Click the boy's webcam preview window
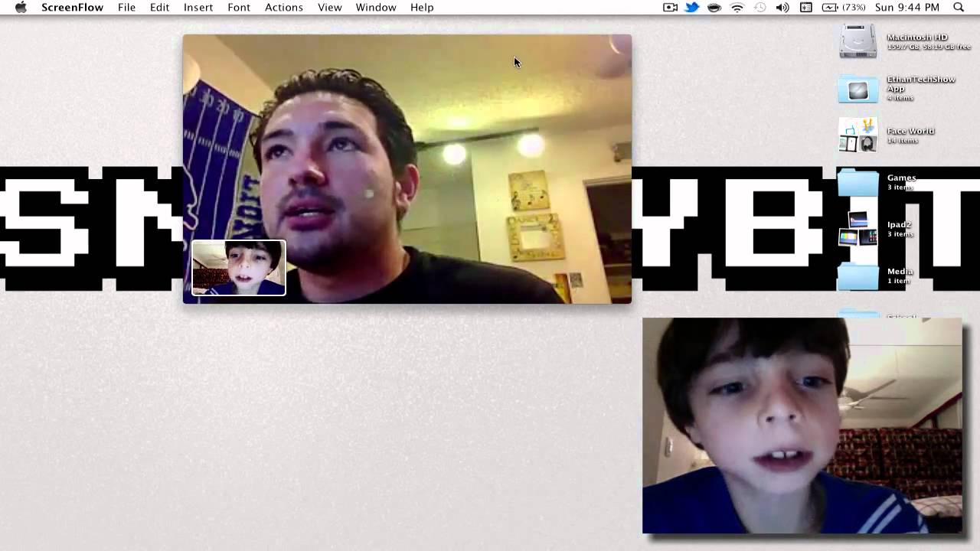 click(802, 425)
